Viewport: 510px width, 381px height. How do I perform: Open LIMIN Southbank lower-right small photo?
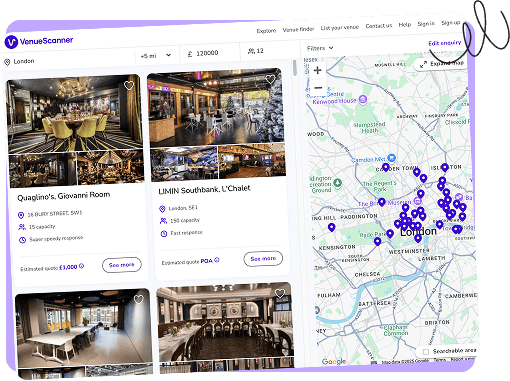point(252,161)
